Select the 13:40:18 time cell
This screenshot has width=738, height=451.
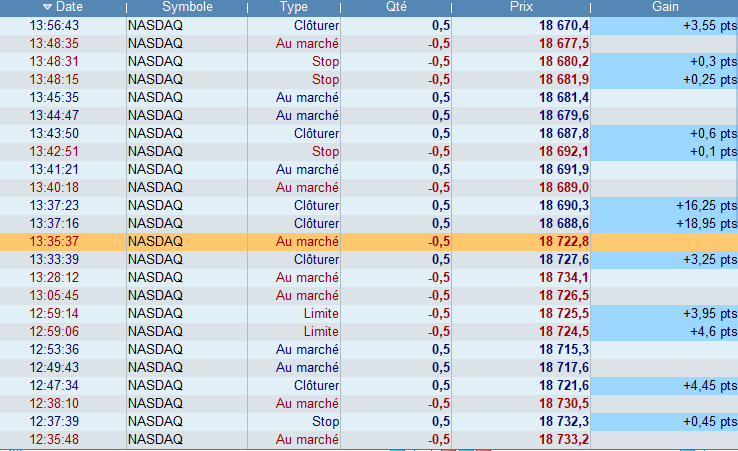(54, 187)
